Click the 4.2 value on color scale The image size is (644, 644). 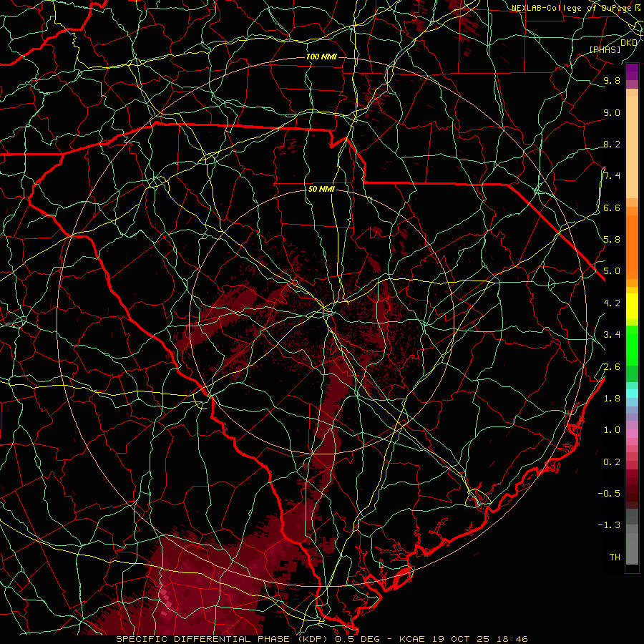(612, 303)
